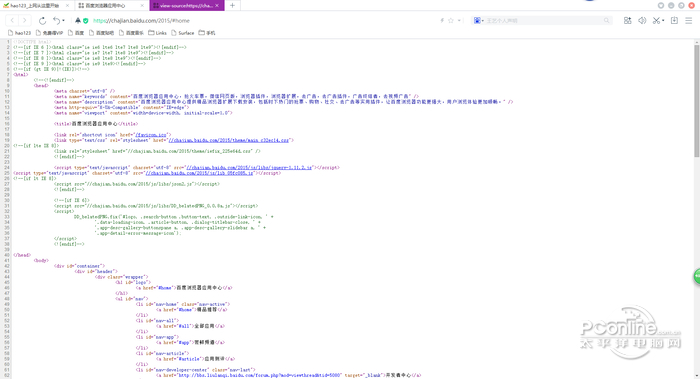Bookmark this page with the star icon
Screen dimensions: 700x379
coord(451,21)
